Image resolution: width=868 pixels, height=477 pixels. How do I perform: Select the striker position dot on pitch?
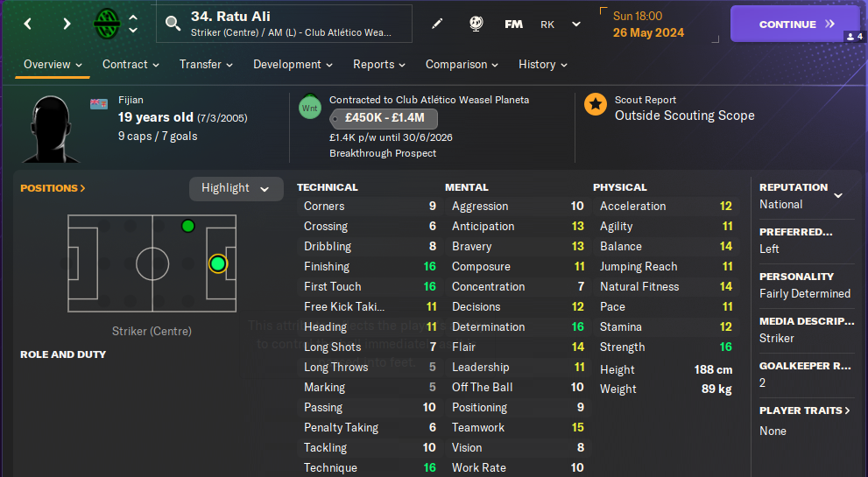click(218, 263)
